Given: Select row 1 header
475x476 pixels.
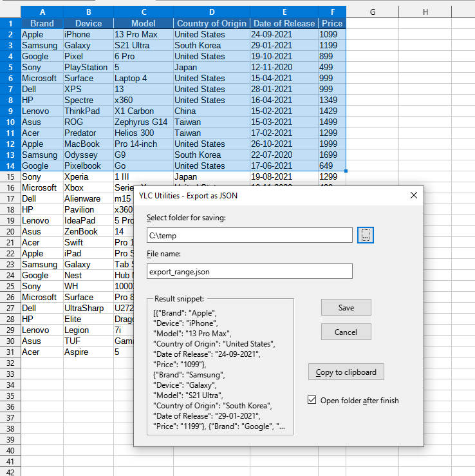Looking at the screenshot, I should point(10,23).
